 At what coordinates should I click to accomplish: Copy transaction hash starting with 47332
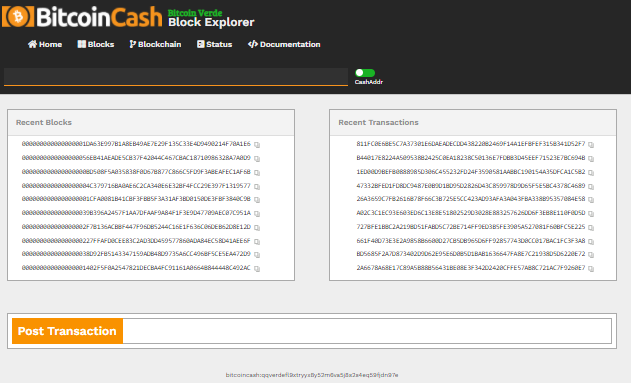coord(591,187)
